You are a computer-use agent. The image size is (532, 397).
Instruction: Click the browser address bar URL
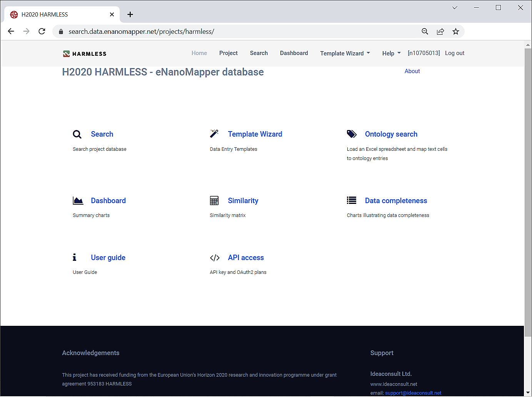[x=141, y=32]
